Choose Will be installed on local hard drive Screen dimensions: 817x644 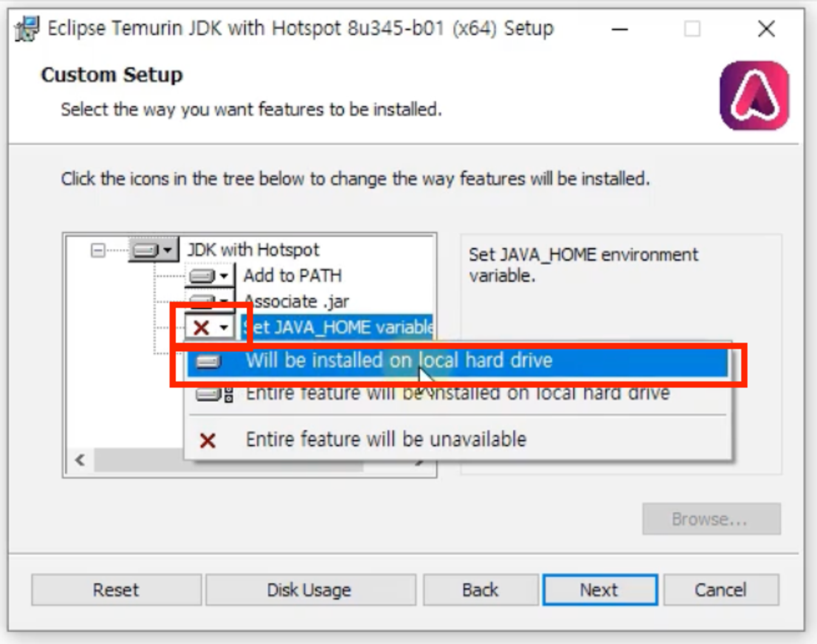(398, 361)
